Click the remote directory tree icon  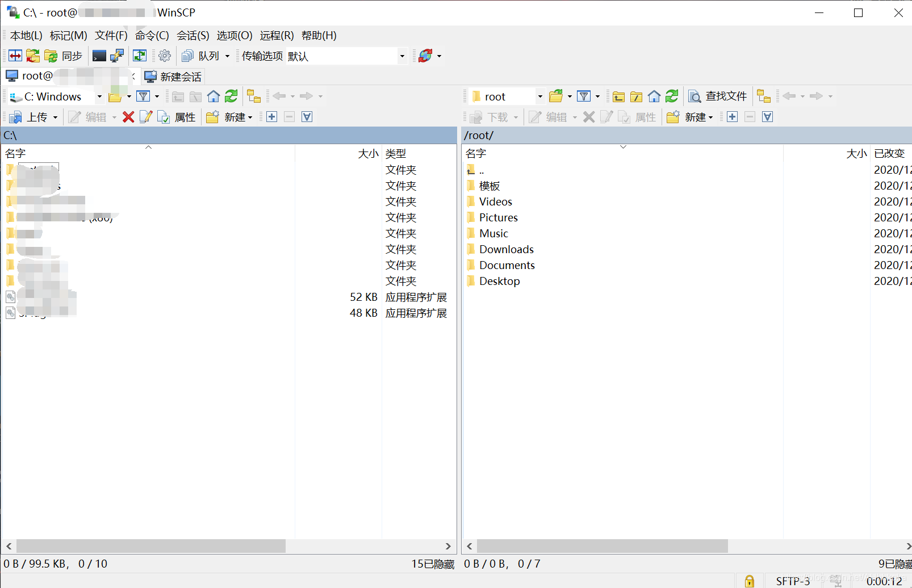pos(764,96)
